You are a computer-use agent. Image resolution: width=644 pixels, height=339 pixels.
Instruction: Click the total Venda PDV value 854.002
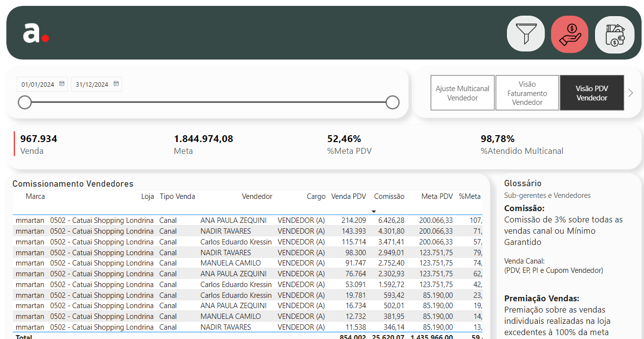click(353, 336)
